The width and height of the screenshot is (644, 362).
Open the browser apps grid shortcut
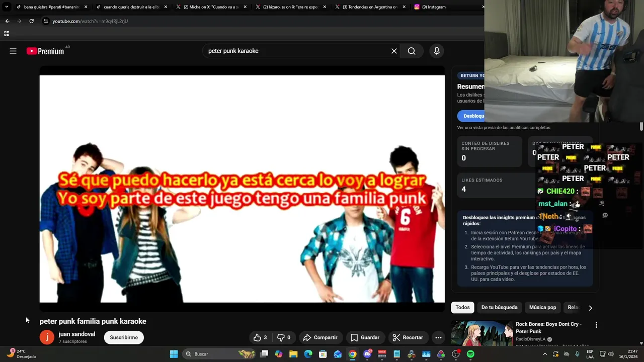click(7, 34)
